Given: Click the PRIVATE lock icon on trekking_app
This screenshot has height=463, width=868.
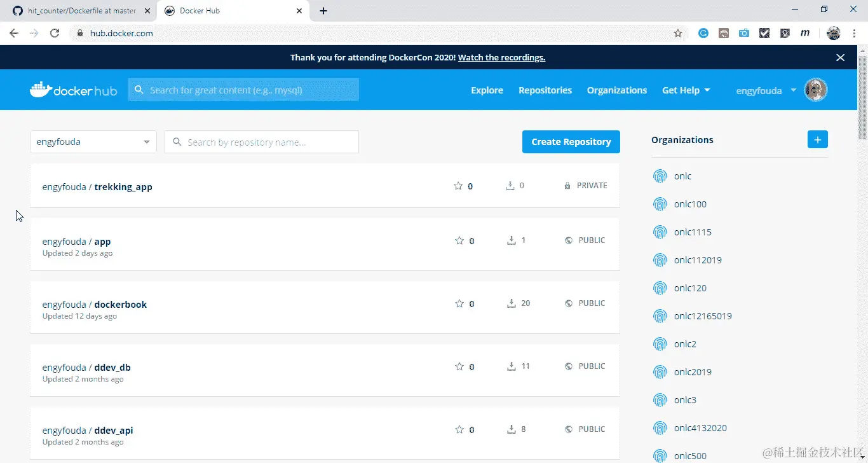Looking at the screenshot, I should point(567,185).
